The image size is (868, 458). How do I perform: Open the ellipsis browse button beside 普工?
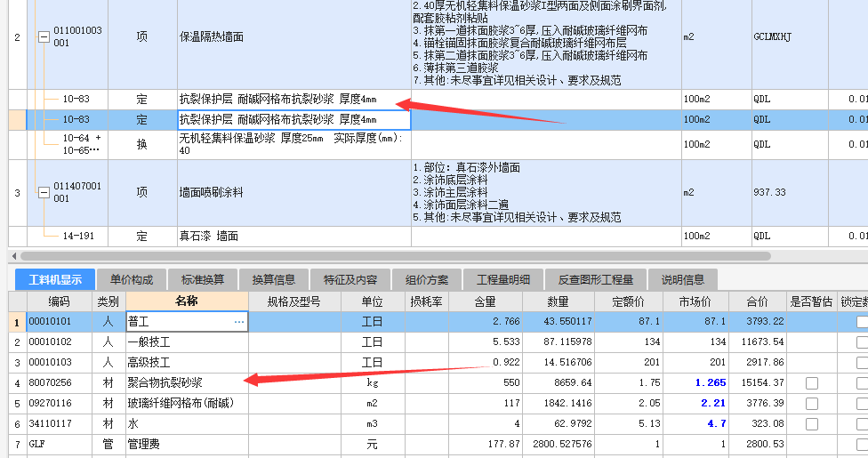[238, 322]
